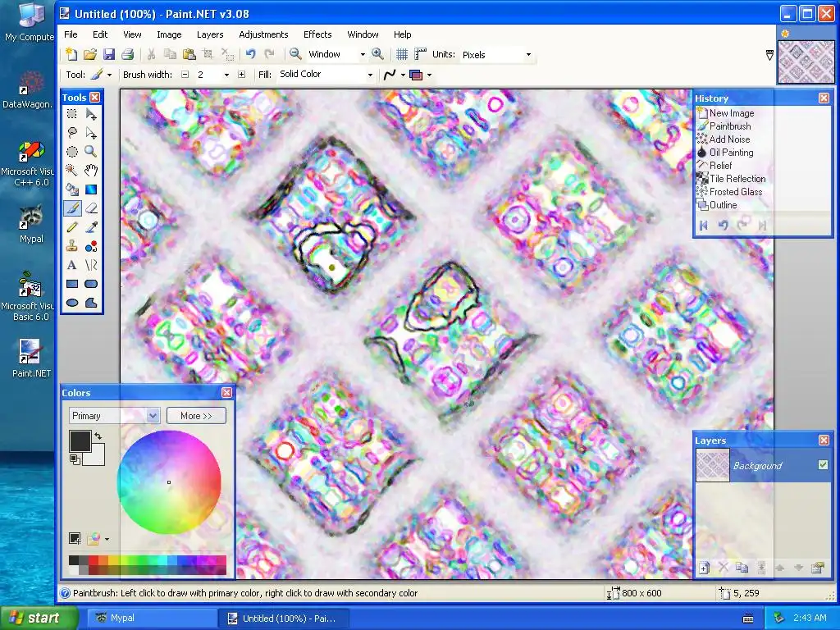Open the zoom level Window dropdown

(x=362, y=55)
